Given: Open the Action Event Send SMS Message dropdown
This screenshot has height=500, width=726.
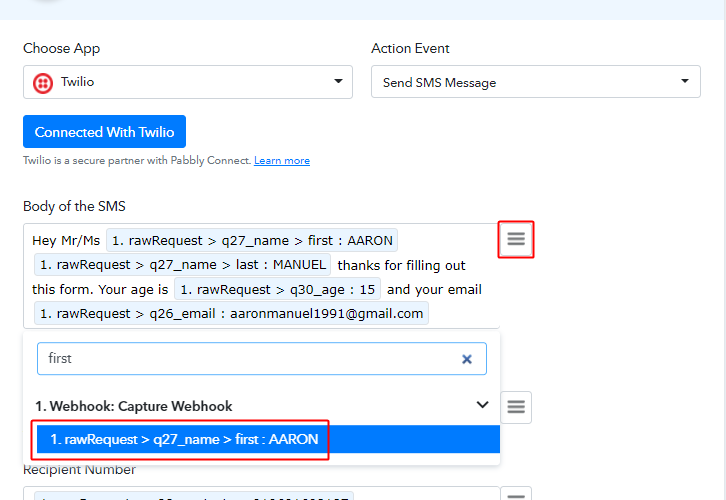Looking at the screenshot, I should click(x=536, y=82).
